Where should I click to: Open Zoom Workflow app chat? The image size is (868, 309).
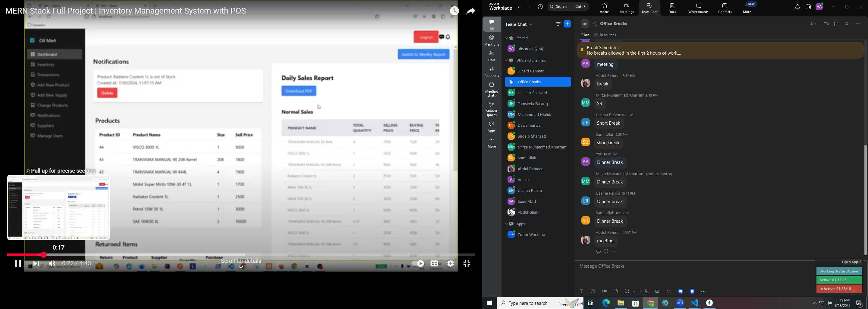[538, 235]
